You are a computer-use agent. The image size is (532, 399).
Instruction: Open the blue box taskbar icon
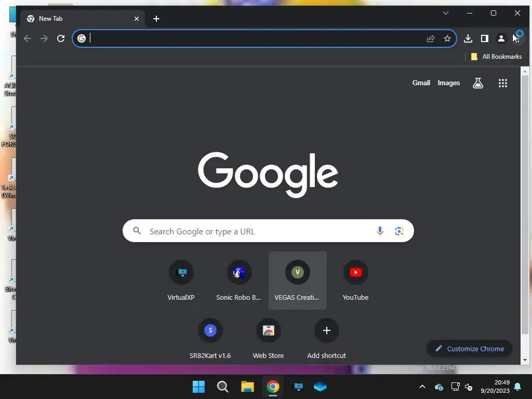(x=320, y=387)
